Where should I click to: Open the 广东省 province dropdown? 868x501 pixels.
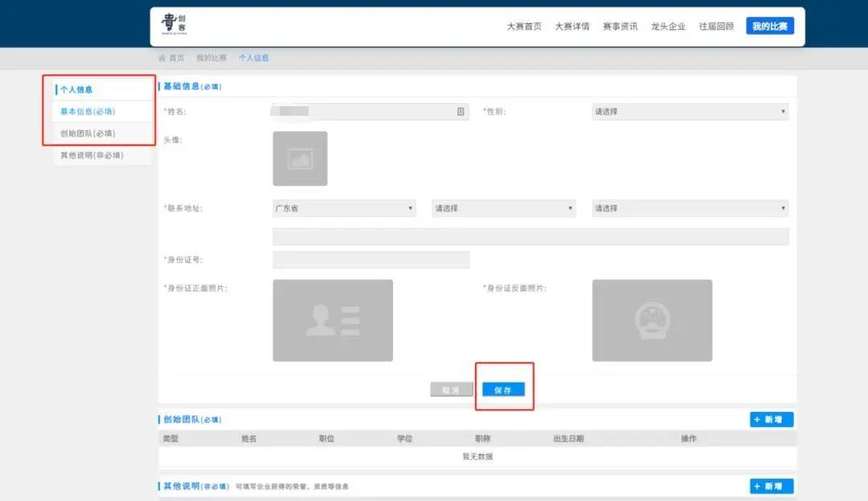[x=344, y=208]
